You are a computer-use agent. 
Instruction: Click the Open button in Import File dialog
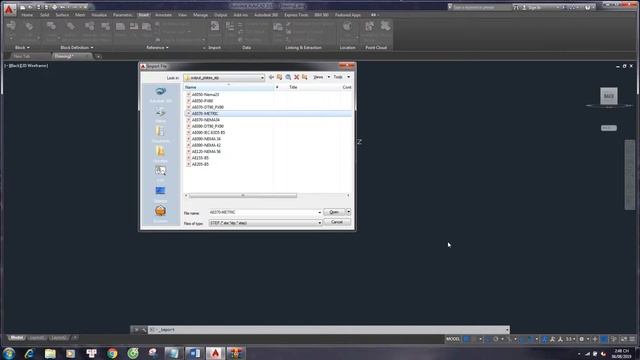point(334,212)
